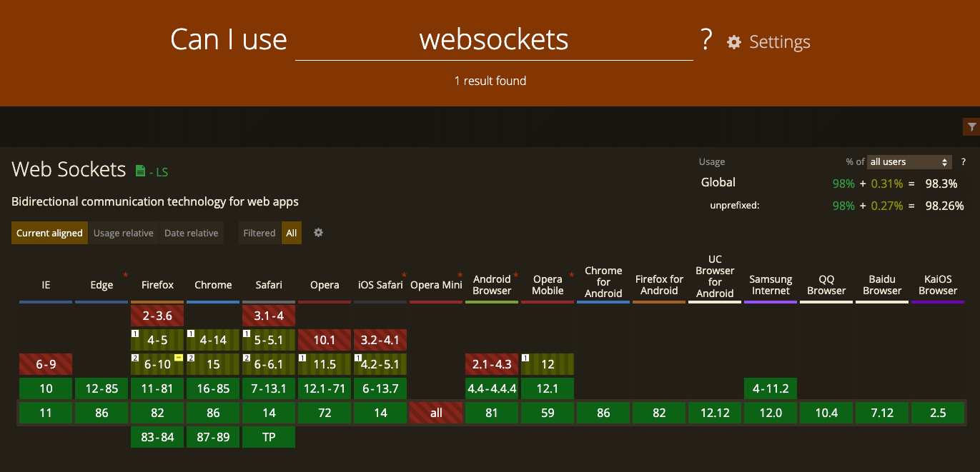Viewport: 980px width, 472px height.
Task: Select Firefox 2-3.6 cell
Action: [x=157, y=316]
